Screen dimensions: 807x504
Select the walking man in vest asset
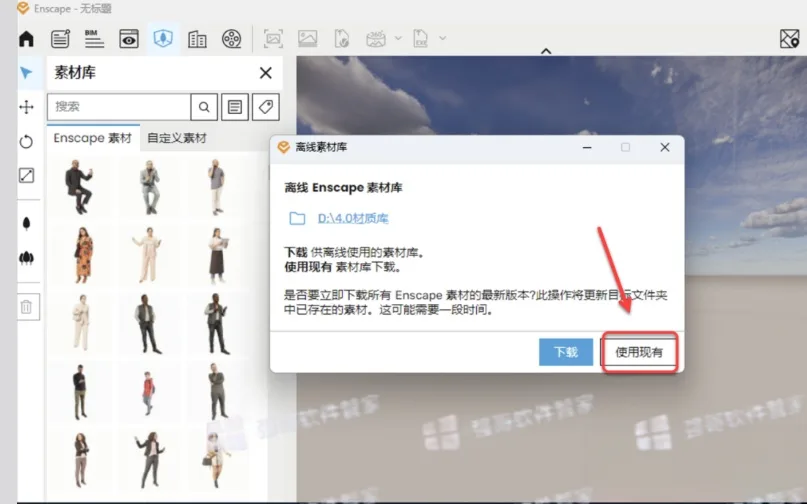coord(147,324)
